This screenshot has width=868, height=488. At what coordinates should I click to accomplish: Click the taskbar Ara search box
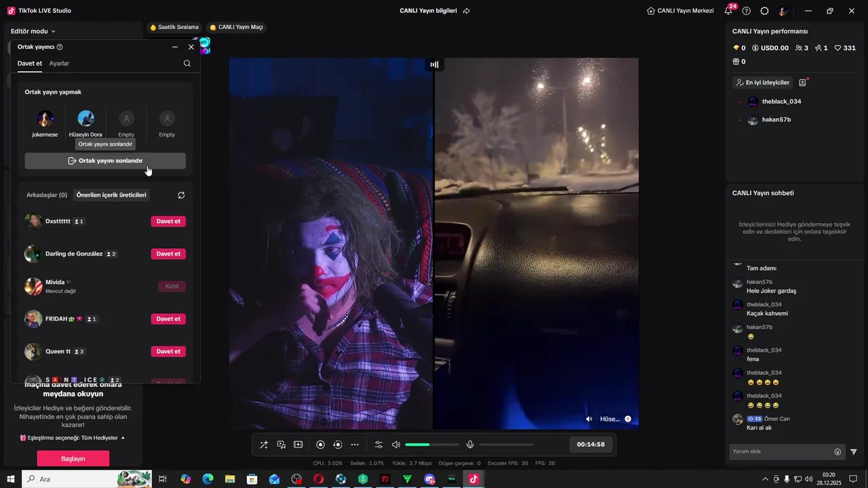pos(88,479)
